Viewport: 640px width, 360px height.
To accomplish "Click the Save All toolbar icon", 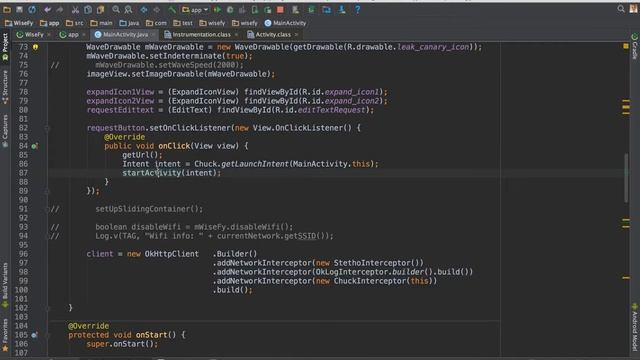I will click(19, 9).
